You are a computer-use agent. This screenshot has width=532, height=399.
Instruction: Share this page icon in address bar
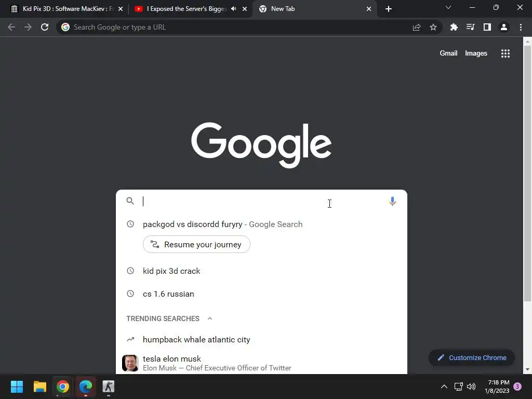(x=417, y=27)
